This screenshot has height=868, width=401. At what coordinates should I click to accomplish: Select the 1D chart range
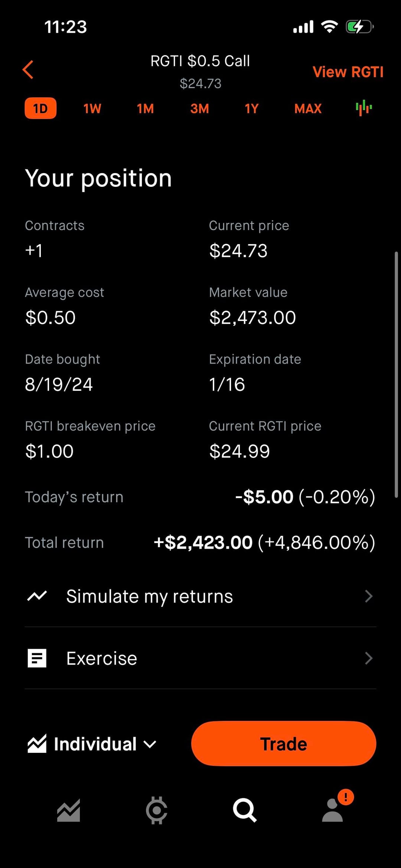point(40,108)
